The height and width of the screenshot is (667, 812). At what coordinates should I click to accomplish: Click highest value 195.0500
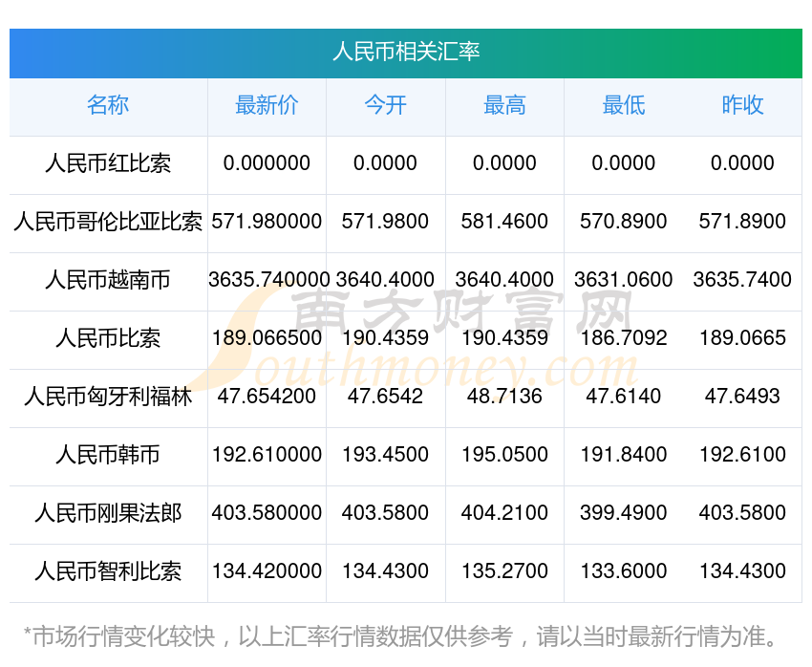point(504,455)
